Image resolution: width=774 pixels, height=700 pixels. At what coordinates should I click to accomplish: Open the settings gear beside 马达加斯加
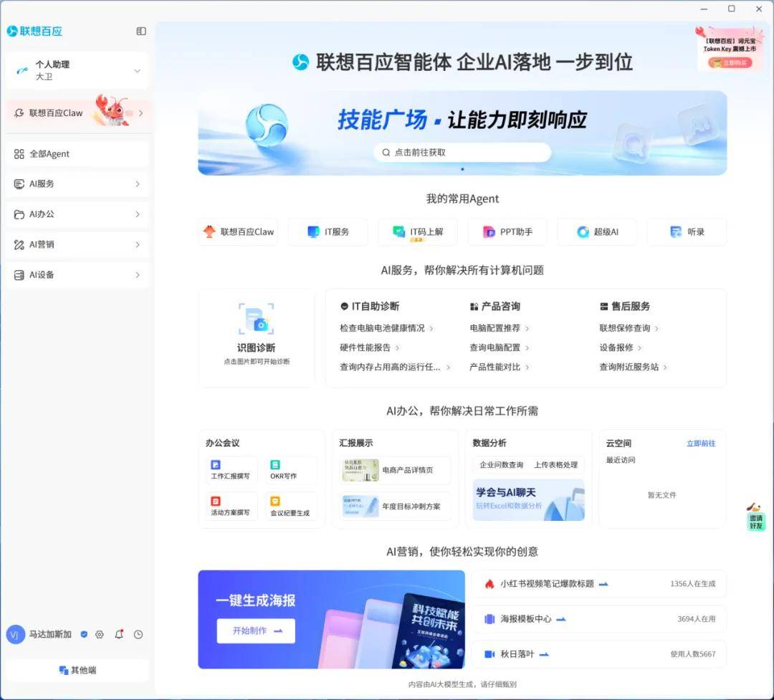coord(100,634)
